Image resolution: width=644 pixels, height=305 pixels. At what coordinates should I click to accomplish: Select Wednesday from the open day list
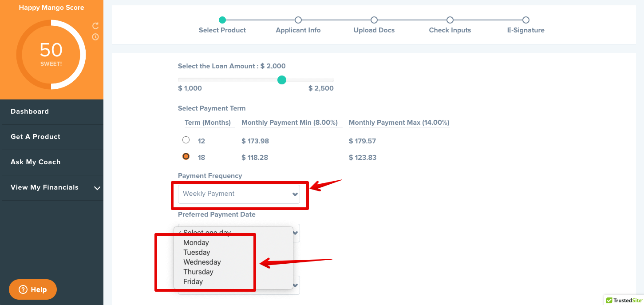[202, 262]
